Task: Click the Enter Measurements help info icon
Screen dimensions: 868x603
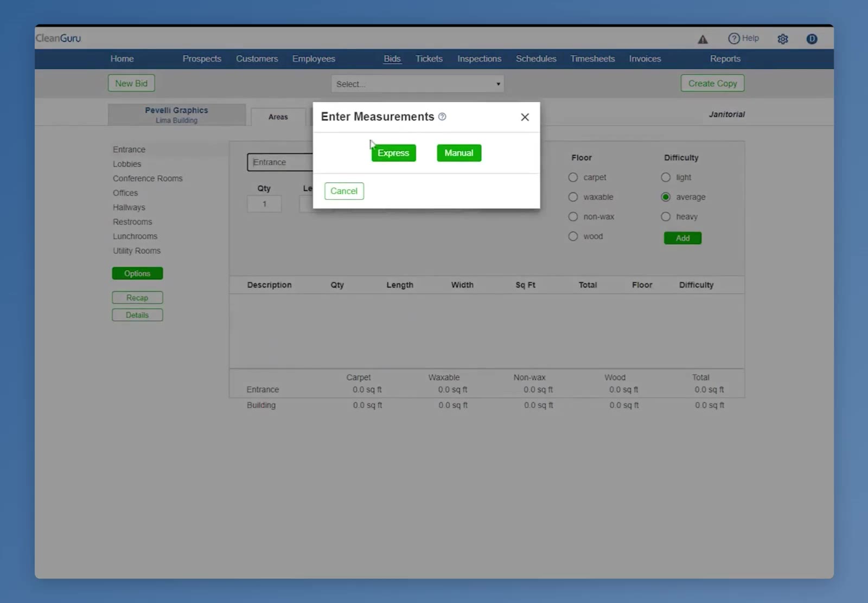Action: tap(442, 117)
